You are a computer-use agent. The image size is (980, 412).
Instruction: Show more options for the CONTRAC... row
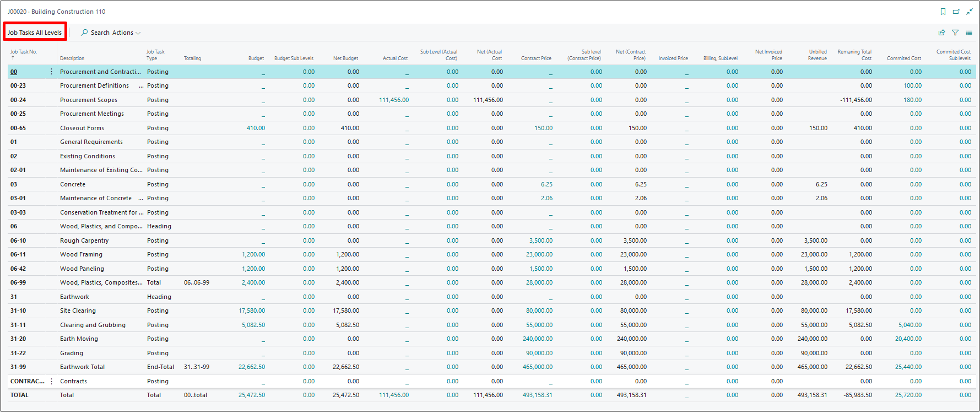coord(52,381)
